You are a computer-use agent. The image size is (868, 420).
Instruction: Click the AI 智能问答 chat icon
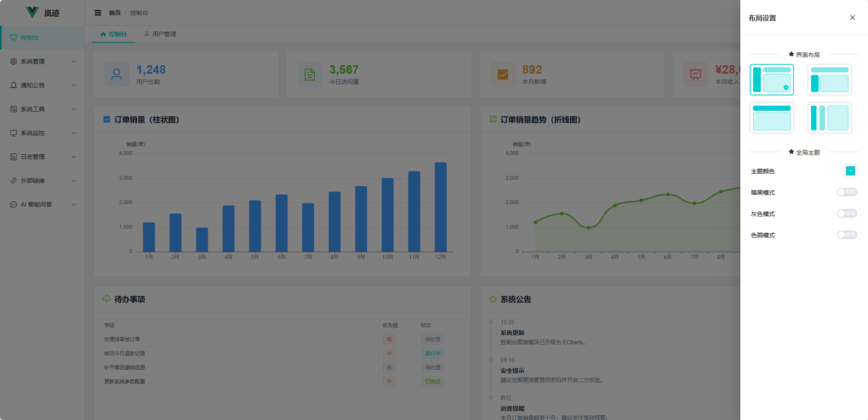pyautogui.click(x=14, y=204)
